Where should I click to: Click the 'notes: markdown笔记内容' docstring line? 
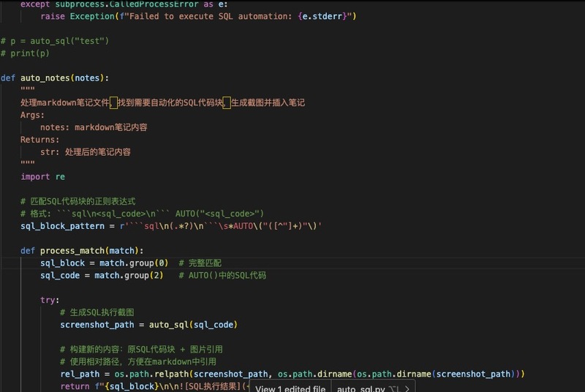click(94, 127)
